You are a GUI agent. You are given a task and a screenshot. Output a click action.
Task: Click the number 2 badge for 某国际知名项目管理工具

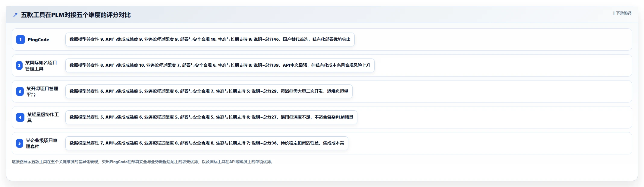click(x=19, y=65)
